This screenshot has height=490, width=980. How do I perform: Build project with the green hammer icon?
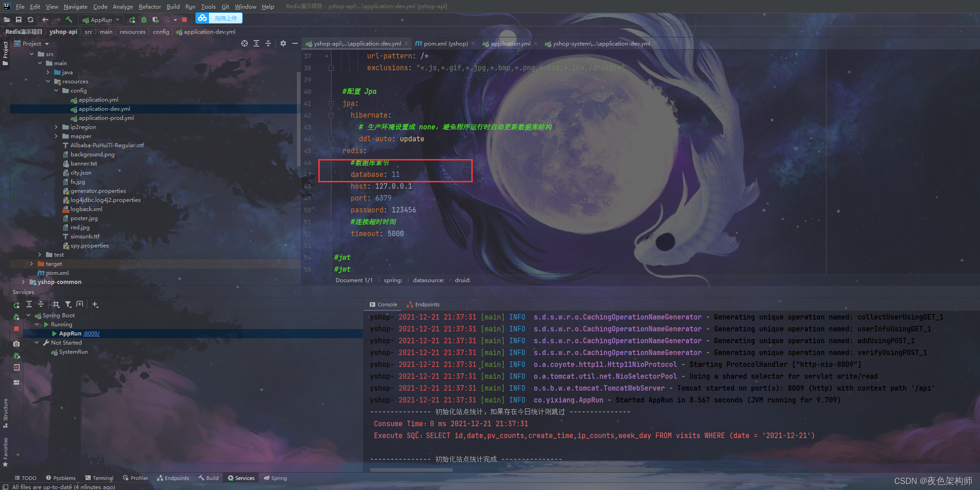pyautogui.click(x=69, y=20)
